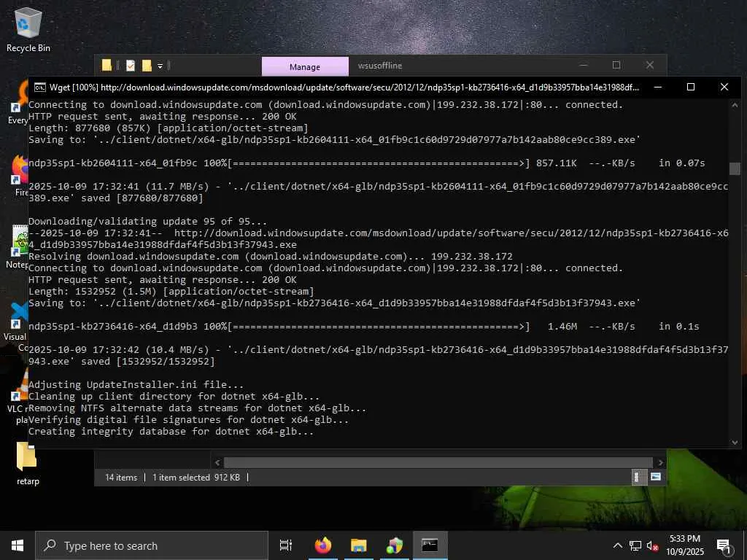Click the console scrollbar up arrow

click(735, 105)
